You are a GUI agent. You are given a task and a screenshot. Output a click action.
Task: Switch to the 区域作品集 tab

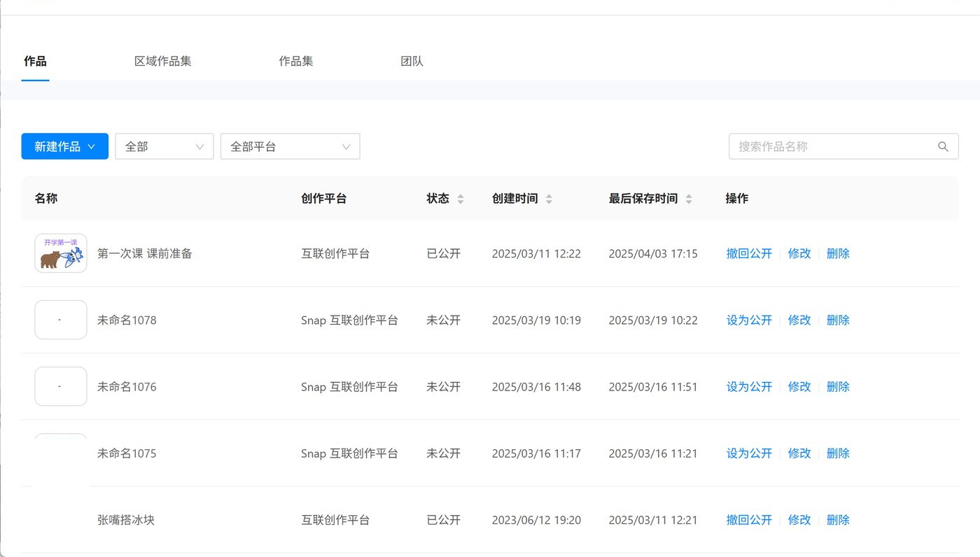[163, 61]
